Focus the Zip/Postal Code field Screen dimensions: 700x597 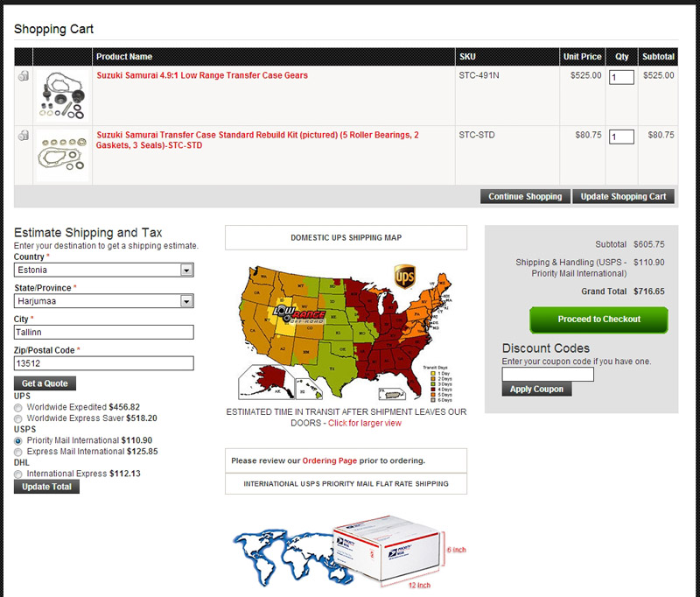tap(103, 363)
